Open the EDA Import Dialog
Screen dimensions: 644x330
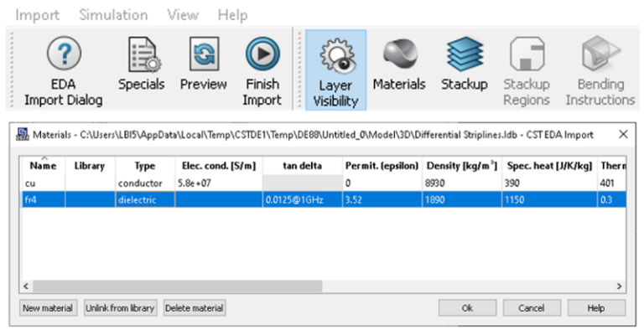coord(63,71)
